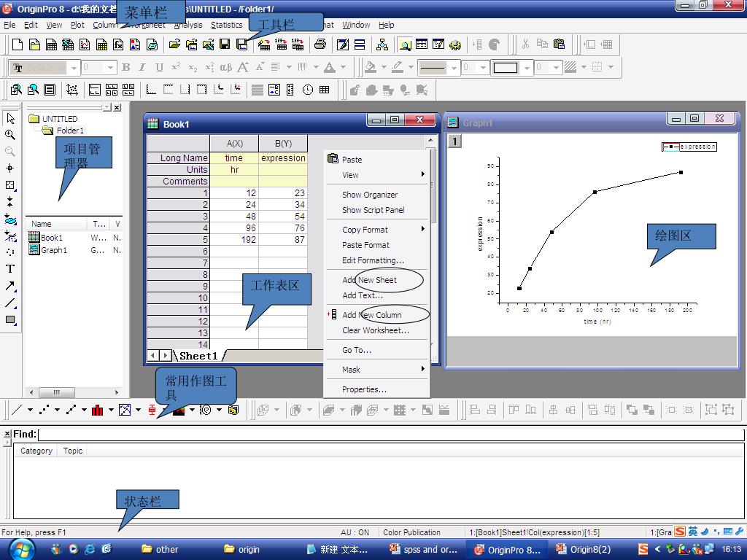Image resolution: width=747 pixels, height=560 pixels.
Task: Select the Text tool in left toolbox
Action: click(10, 269)
